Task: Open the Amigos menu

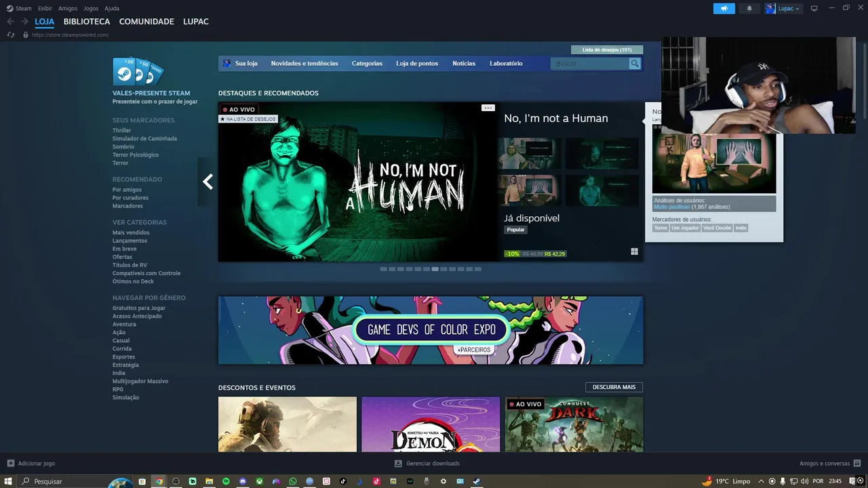Action: point(68,8)
